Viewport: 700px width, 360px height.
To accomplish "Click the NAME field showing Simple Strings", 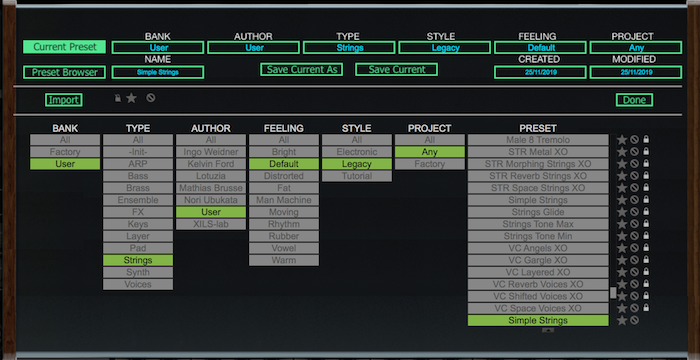I will pos(158,72).
